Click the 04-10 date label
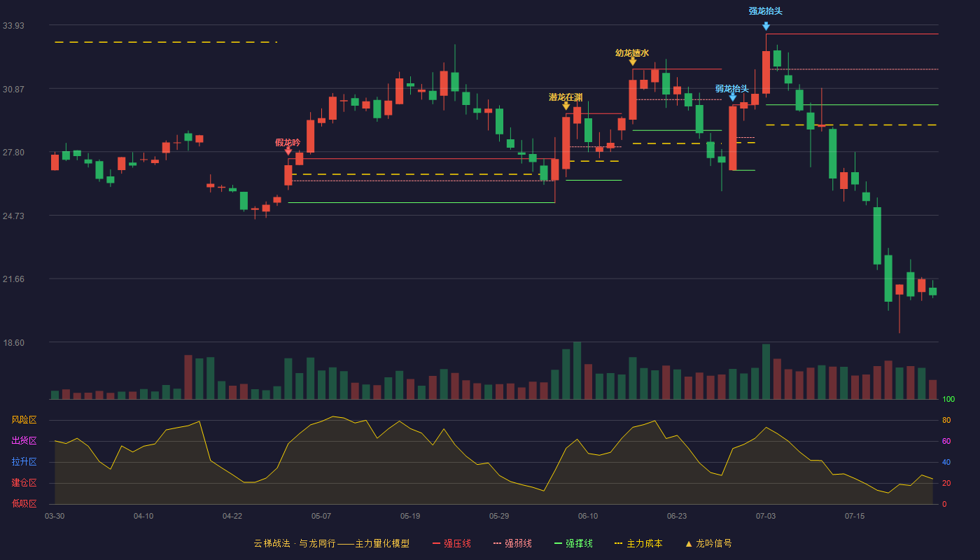This screenshot has height=560, width=980. point(143,516)
